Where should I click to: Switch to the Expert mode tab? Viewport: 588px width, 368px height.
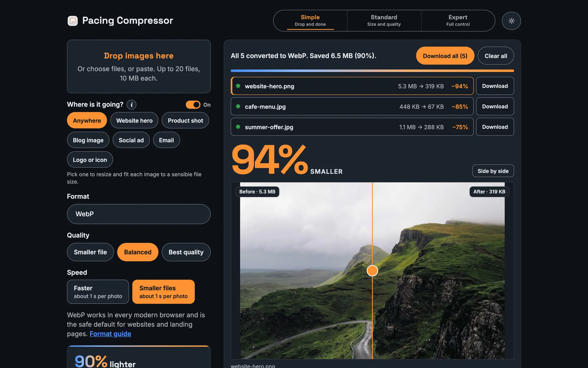458,21
